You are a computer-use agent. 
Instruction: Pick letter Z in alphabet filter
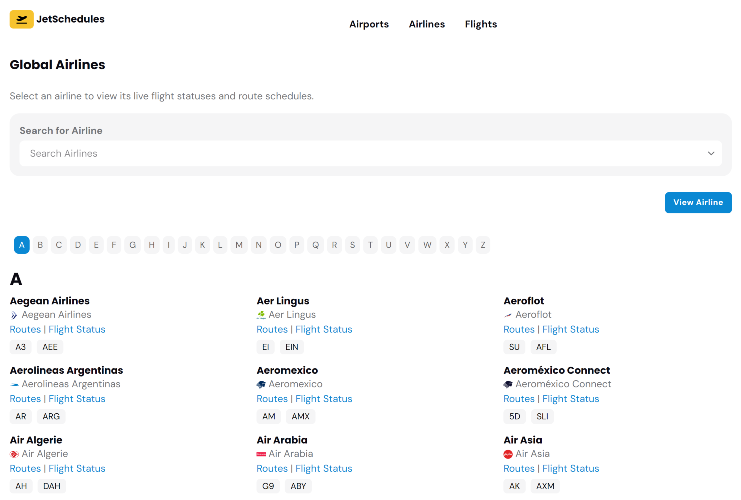pyautogui.click(x=483, y=245)
